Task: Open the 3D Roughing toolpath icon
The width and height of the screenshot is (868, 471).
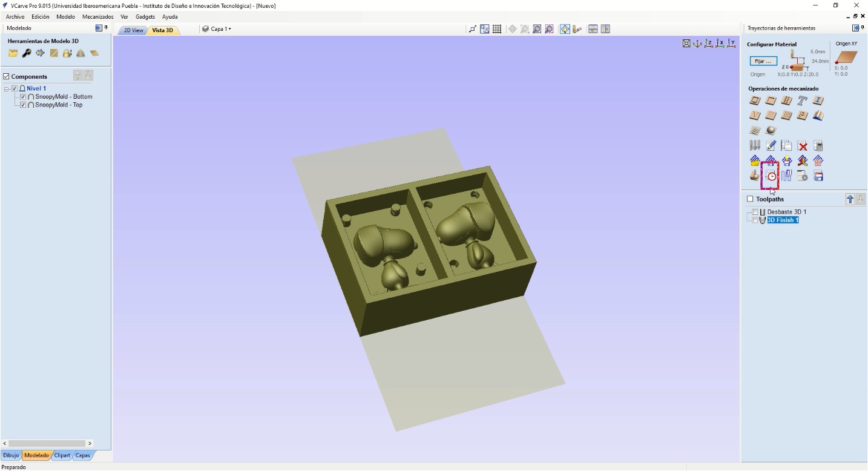Action: [x=755, y=130]
